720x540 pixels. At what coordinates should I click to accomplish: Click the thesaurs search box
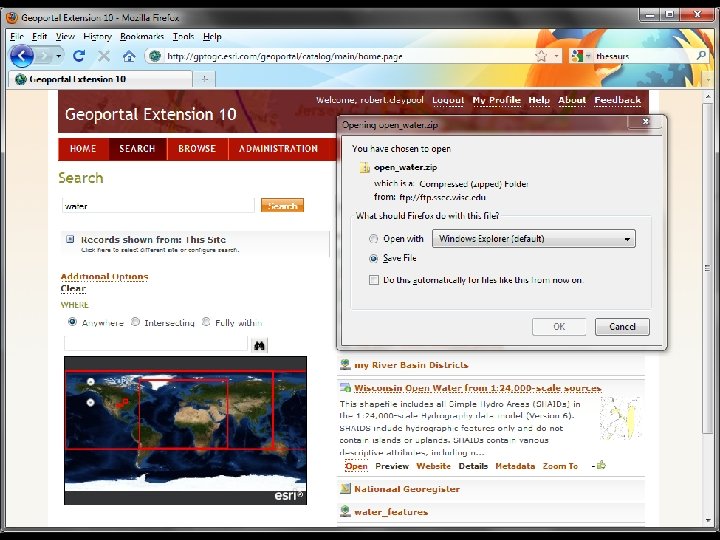point(643,56)
